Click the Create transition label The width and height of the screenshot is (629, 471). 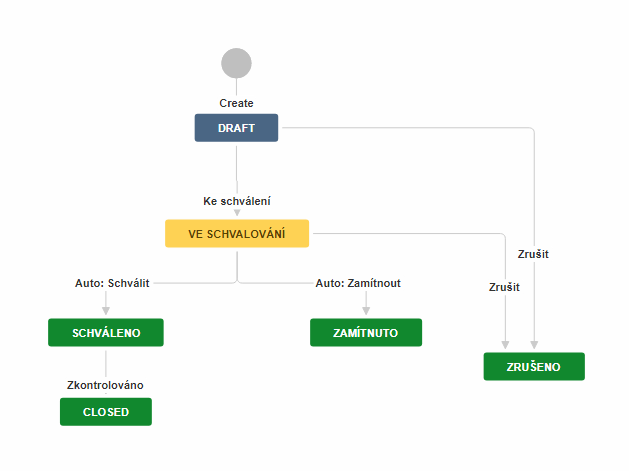click(236, 103)
